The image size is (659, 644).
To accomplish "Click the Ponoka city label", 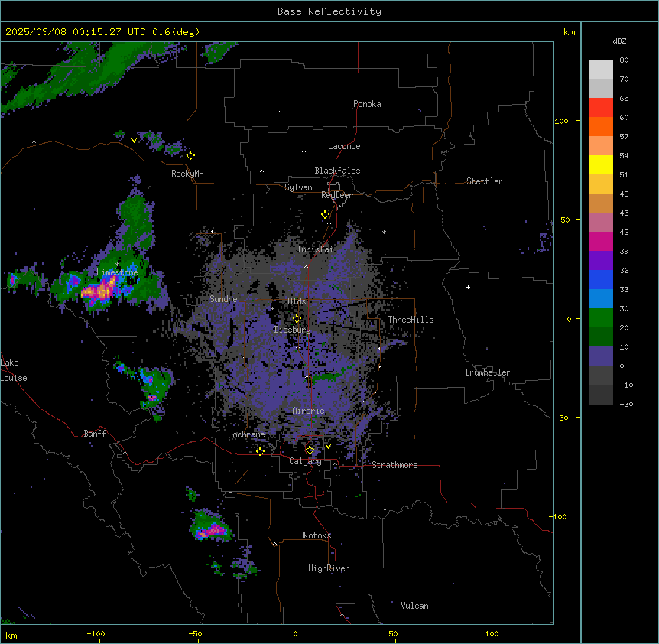I will tap(367, 104).
